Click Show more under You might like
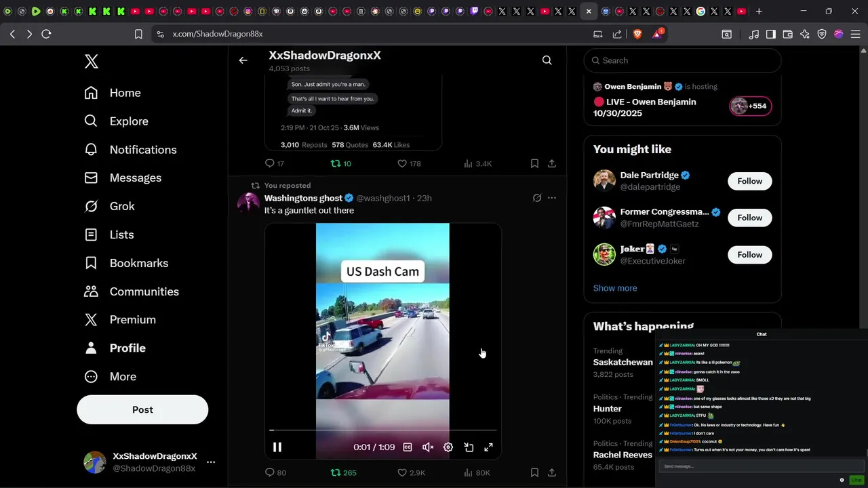This screenshot has width=868, height=488. click(x=615, y=288)
